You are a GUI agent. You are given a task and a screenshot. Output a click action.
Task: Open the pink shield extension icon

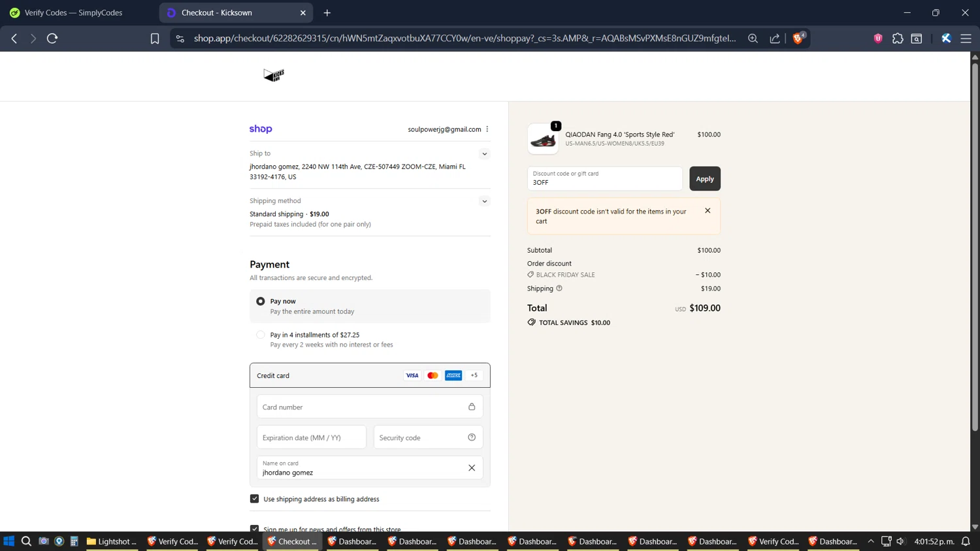(x=878, y=39)
